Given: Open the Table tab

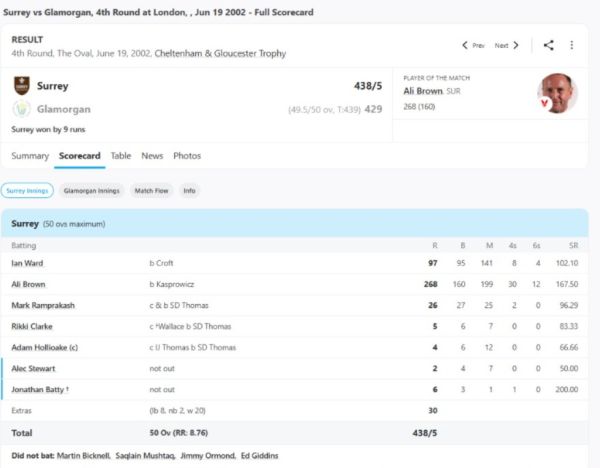Looking at the screenshot, I should [x=120, y=156].
